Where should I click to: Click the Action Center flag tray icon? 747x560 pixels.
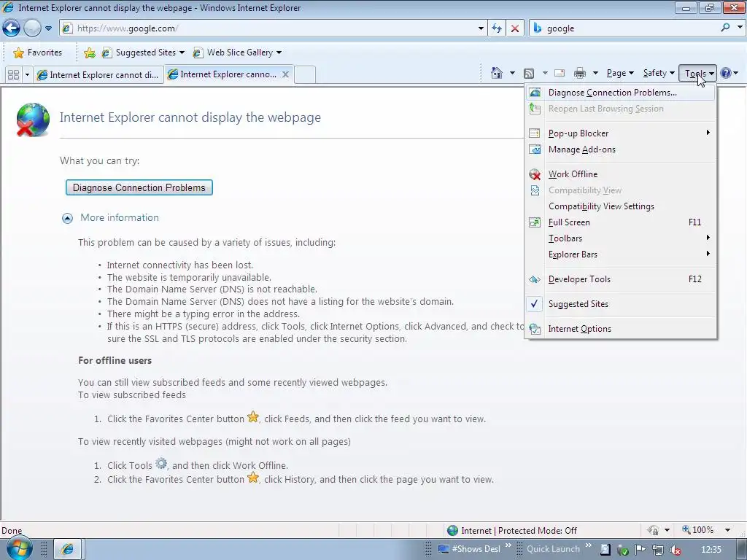pos(640,550)
